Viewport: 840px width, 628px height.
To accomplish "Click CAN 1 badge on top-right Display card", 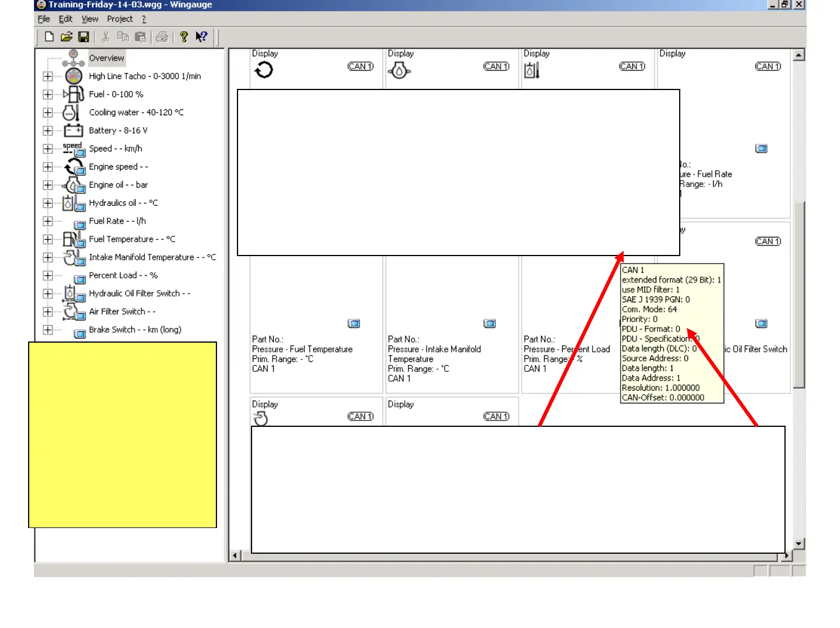I will tap(768, 66).
